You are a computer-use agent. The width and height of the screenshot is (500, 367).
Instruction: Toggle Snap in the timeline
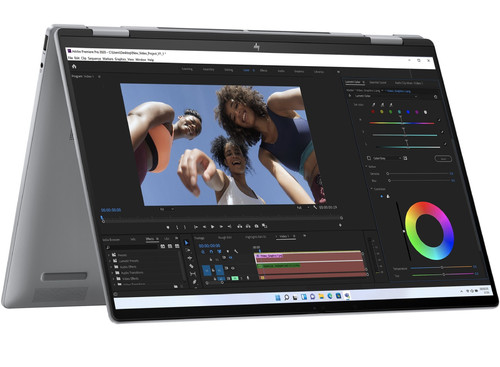(x=211, y=252)
